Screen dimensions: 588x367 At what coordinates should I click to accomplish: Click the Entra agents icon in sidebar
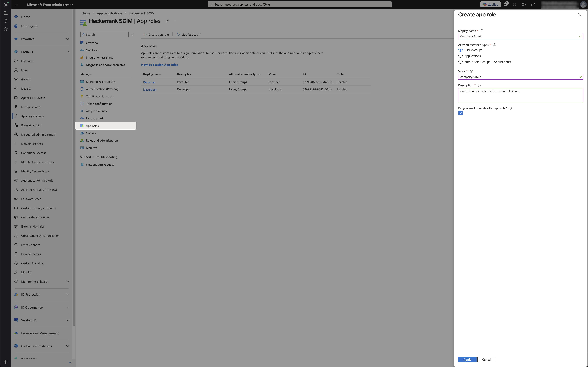point(16,26)
